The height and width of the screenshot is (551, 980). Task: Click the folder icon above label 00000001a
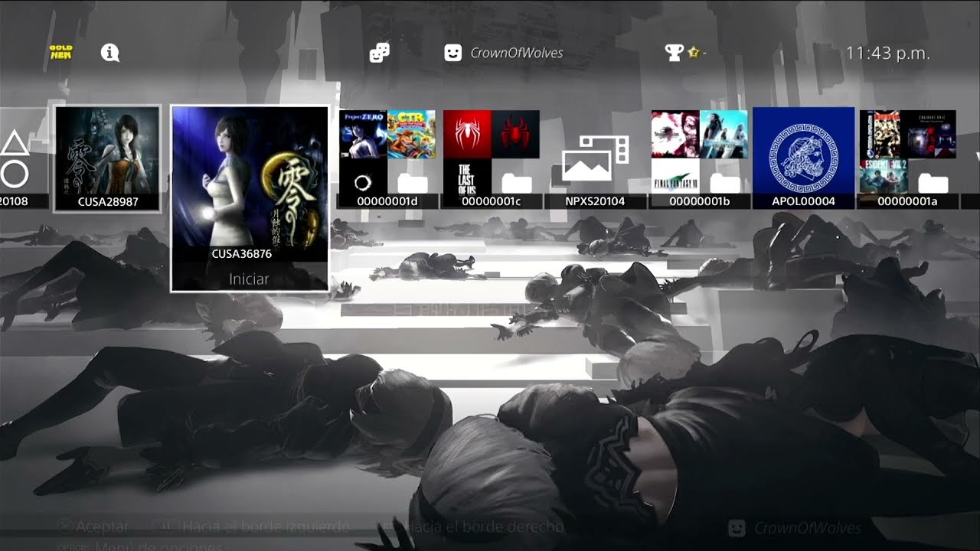click(933, 183)
